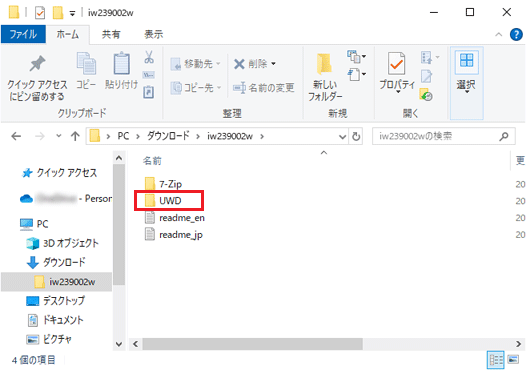
Task: Go Forward with the right arrow
Action: (40, 136)
